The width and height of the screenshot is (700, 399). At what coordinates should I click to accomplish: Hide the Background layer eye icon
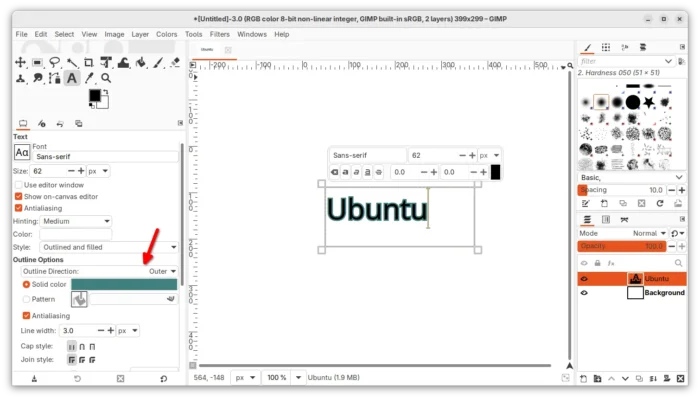[584, 293]
